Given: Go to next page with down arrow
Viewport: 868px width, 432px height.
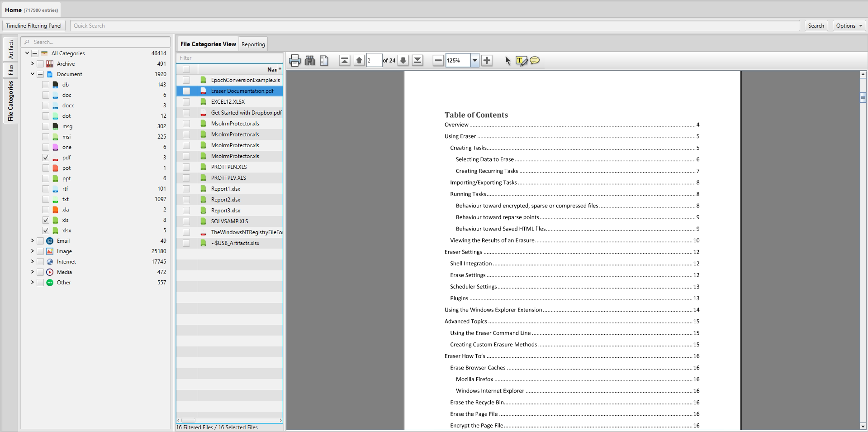Looking at the screenshot, I should [403, 60].
